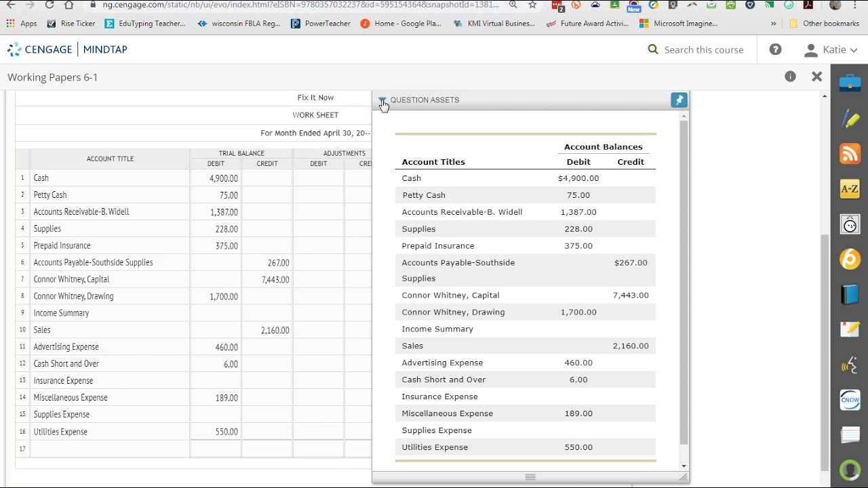This screenshot has height=488, width=868.
Task: Click the info icon beside Working Papers
Action: click(x=790, y=77)
